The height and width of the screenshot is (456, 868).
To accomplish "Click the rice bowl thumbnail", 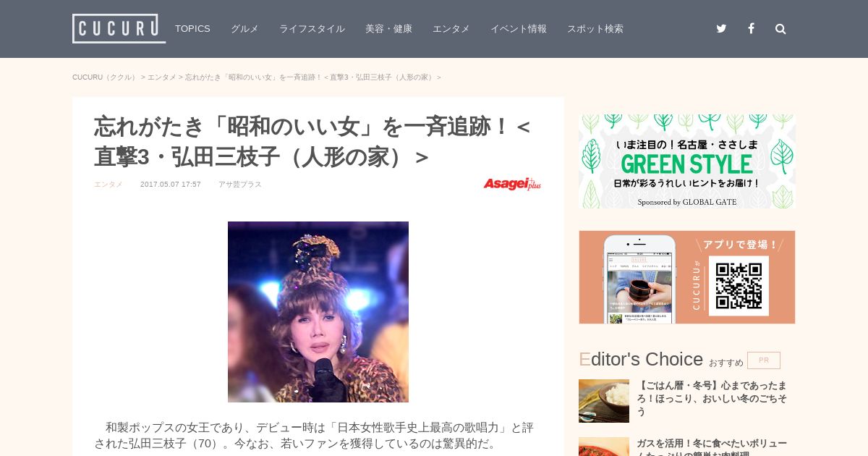I will tap(604, 401).
